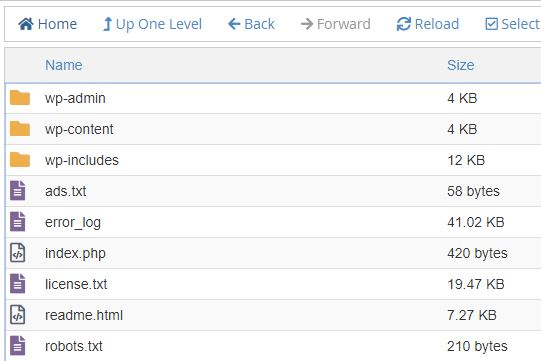The image size is (541, 361).
Task: Click the Back arrow button
Action: 251,24
